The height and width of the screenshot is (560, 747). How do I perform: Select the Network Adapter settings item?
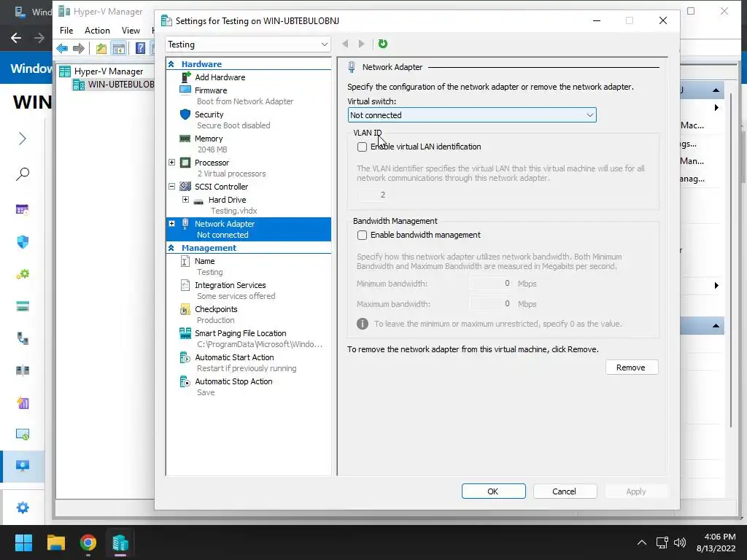(248, 229)
